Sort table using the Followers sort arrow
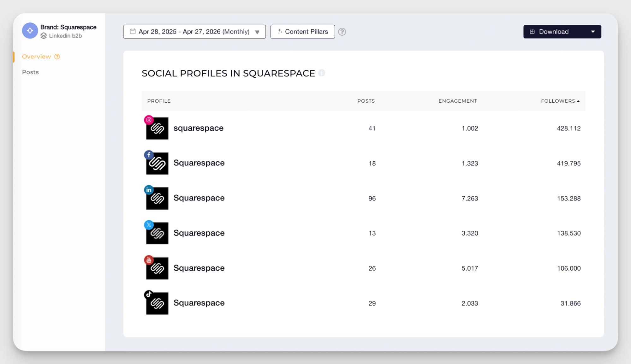 (578, 101)
